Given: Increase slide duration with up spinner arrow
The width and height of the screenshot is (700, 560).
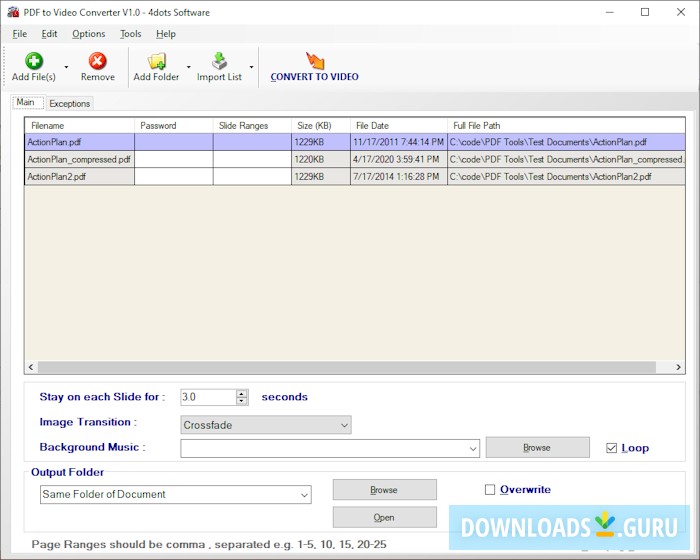Looking at the screenshot, I should [242, 393].
